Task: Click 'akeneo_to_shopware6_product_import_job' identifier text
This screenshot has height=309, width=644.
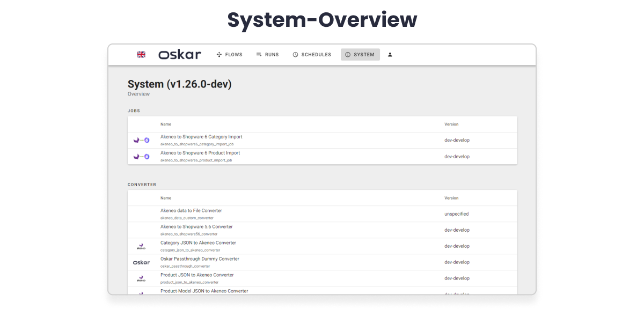Action: tap(196, 160)
